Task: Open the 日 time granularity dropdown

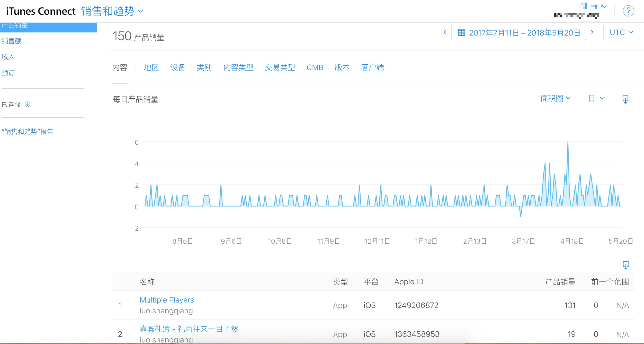Action: [596, 98]
